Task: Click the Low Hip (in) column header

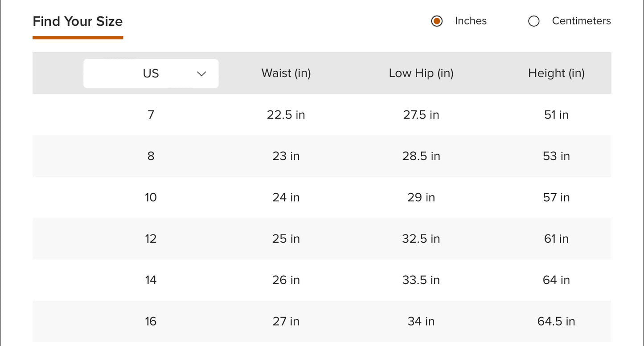Action: coord(421,73)
